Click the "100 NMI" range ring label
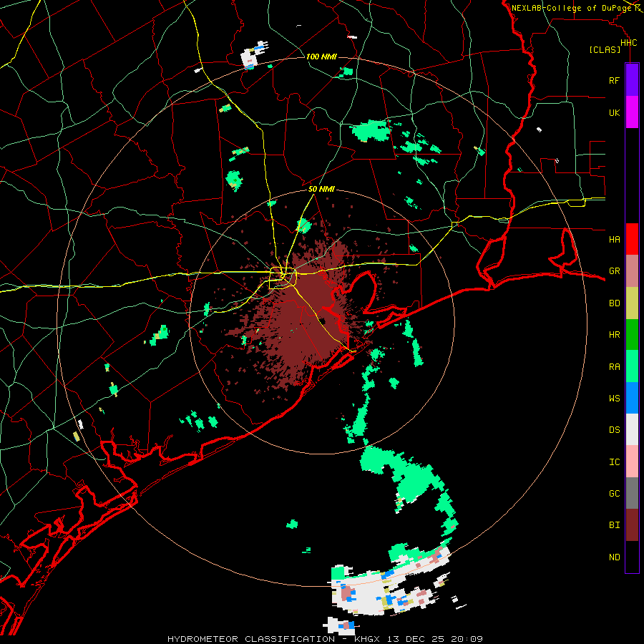644x644 pixels. pos(321,57)
